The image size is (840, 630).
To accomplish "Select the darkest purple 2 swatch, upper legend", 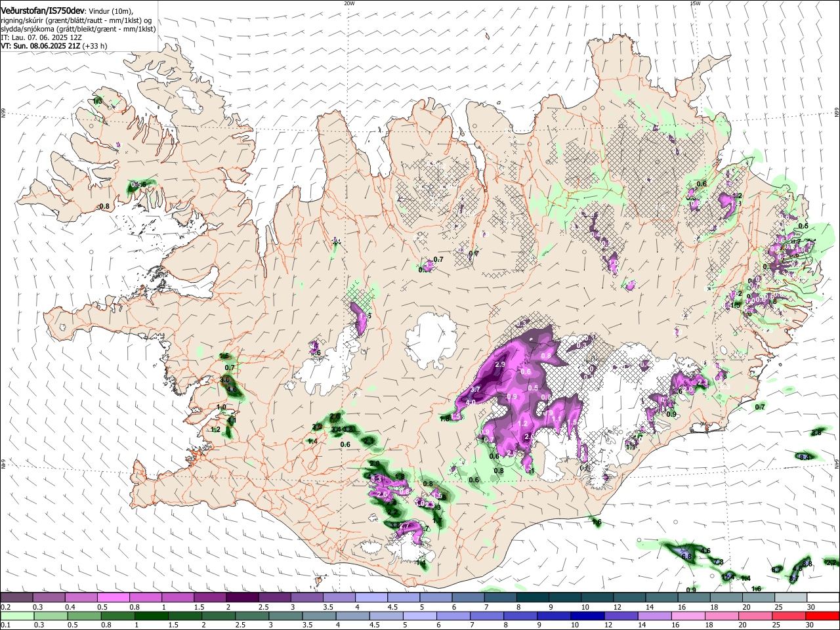I will coord(241,598).
